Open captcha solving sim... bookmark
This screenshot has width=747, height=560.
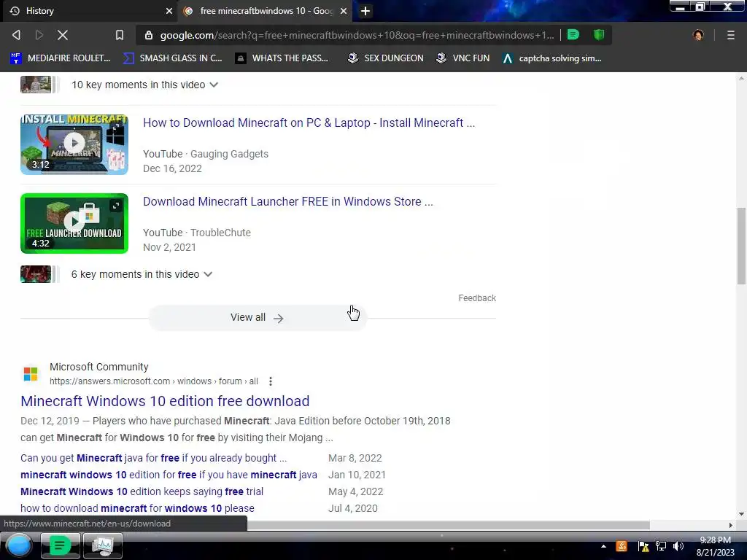point(552,58)
